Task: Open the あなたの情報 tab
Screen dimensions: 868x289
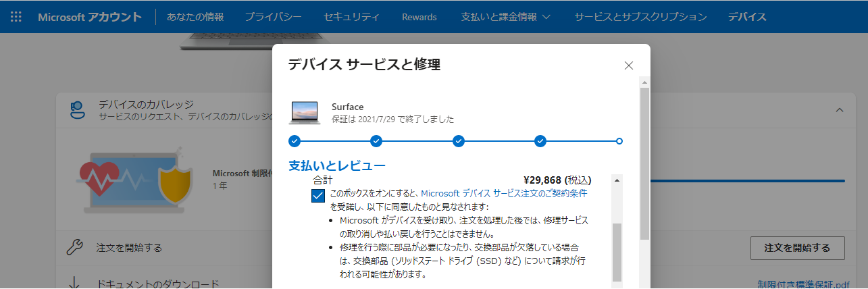Action: pos(195,16)
